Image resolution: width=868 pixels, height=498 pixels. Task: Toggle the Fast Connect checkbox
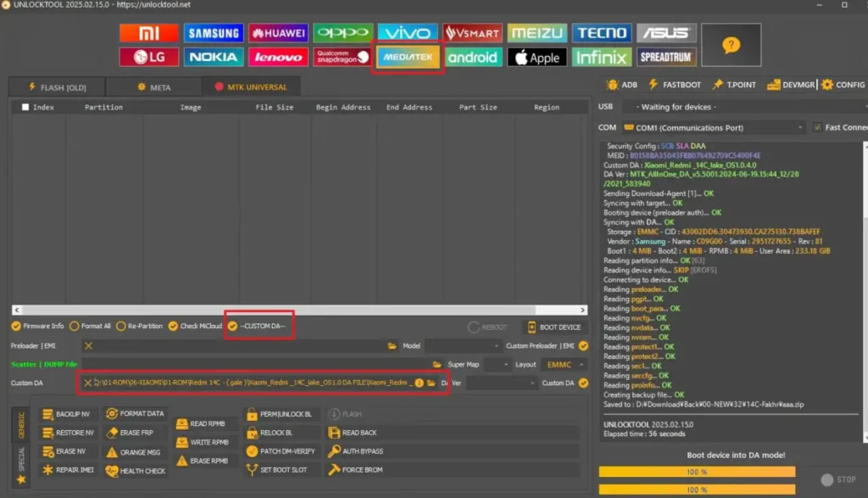coord(817,127)
